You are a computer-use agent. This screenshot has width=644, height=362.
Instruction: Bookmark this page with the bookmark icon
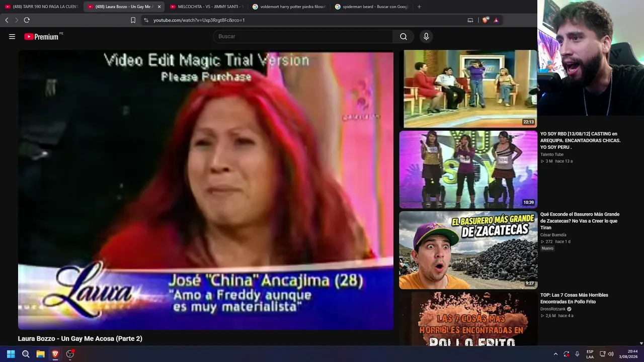click(x=133, y=20)
